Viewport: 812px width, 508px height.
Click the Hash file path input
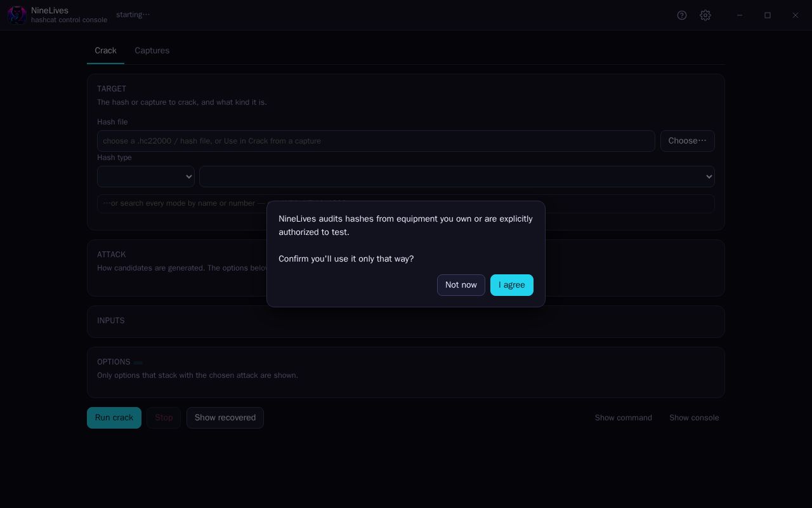pyautogui.click(x=376, y=141)
